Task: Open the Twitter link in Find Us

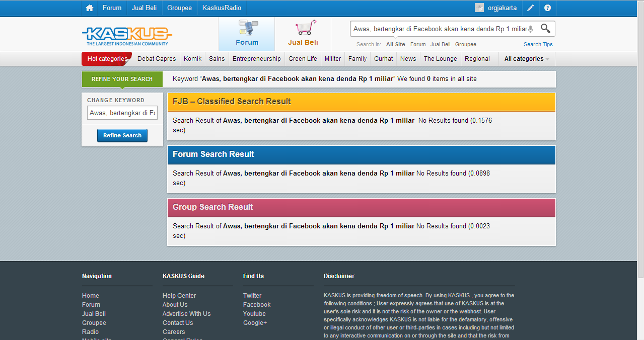Action: (x=252, y=296)
